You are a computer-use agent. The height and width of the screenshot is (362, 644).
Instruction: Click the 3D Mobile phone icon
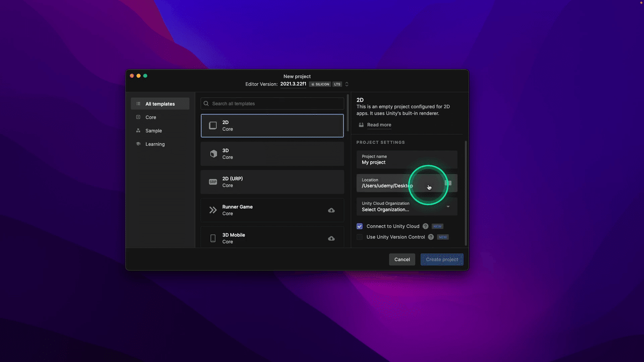[x=213, y=238]
